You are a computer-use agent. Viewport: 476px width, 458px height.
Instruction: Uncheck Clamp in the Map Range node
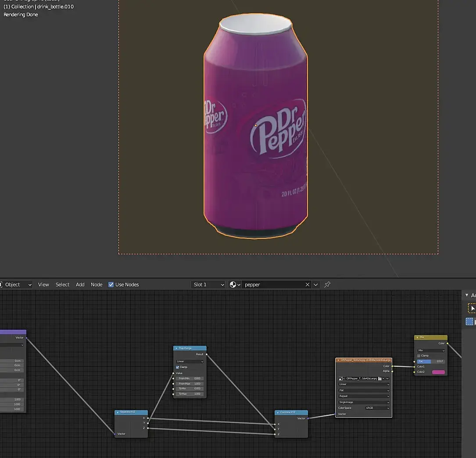click(x=178, y=367)
